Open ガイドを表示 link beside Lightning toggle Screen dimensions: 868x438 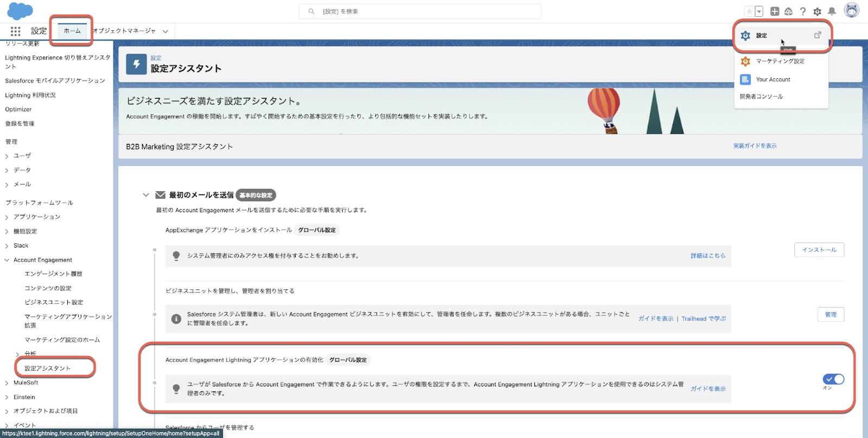pyautogui.click(x=708, y=389)
